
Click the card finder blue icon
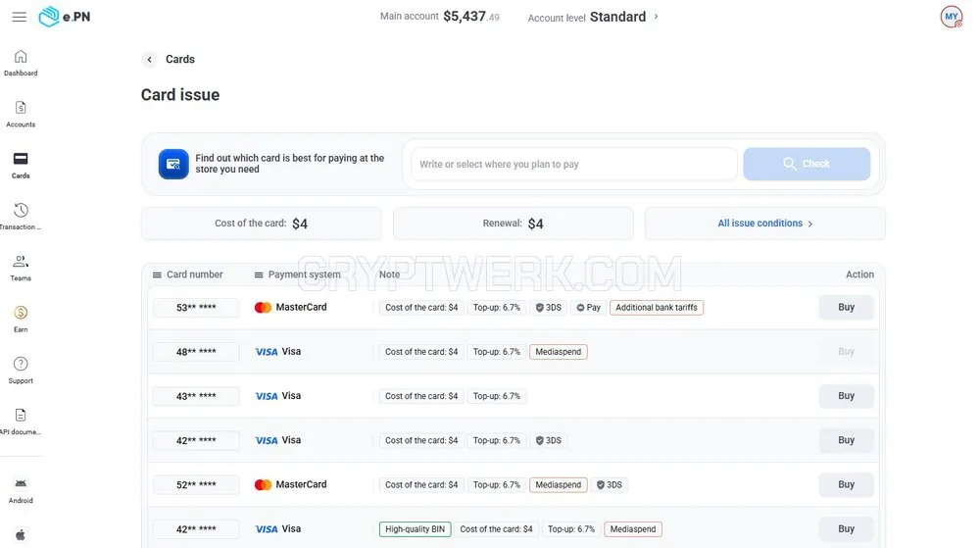tap(173, 164)
